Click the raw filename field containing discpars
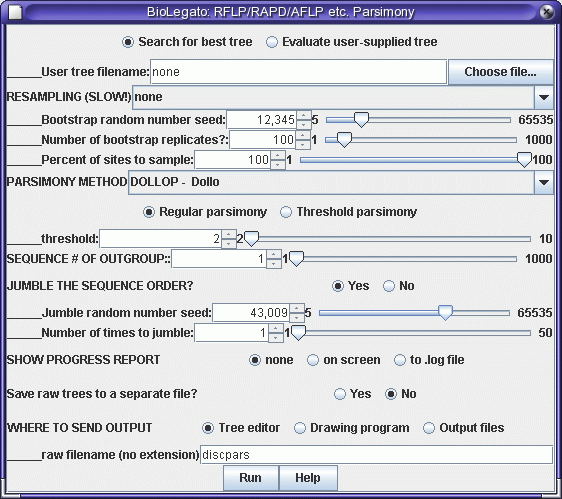The width and height of the screenshot is (562, 499). coord(376,455)
